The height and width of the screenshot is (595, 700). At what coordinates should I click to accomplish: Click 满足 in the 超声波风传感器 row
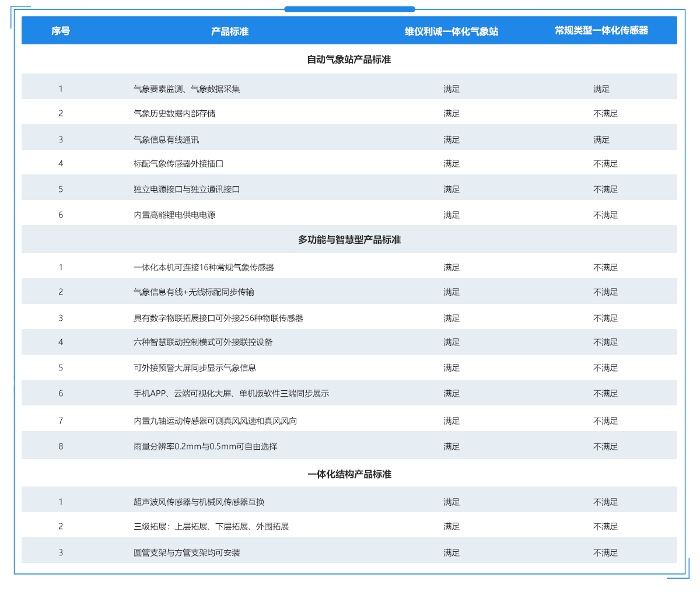452,502
